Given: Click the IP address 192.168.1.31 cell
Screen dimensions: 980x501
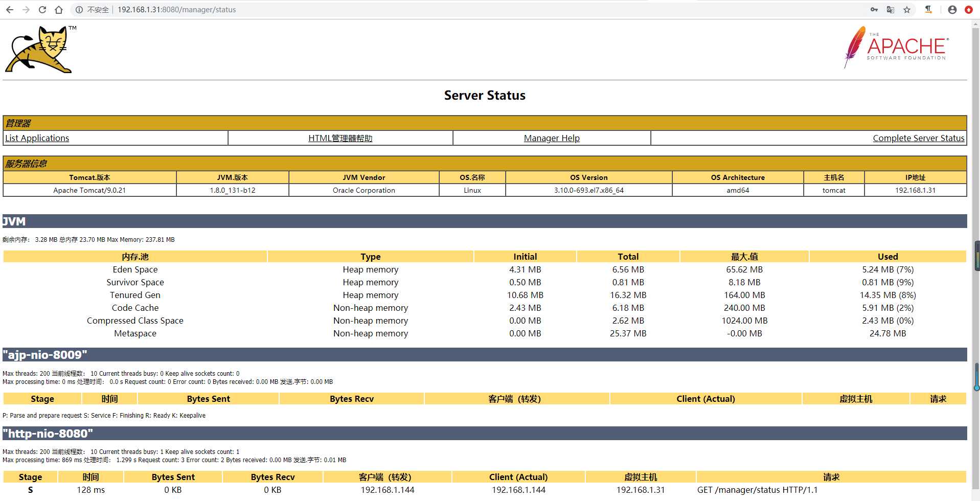Looking at the screenshot, I should click(x=915, y=190).
